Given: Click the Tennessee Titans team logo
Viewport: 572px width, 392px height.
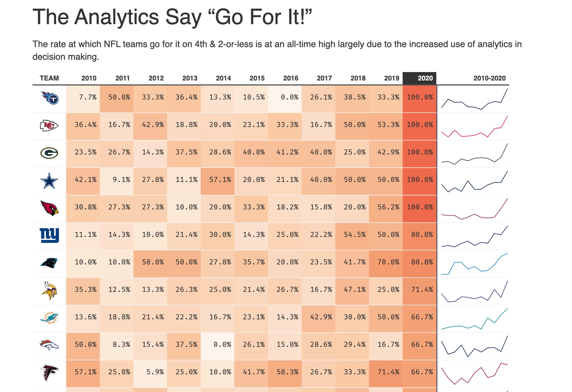Looking at the screenshot, I should click(x=49, y=98).
